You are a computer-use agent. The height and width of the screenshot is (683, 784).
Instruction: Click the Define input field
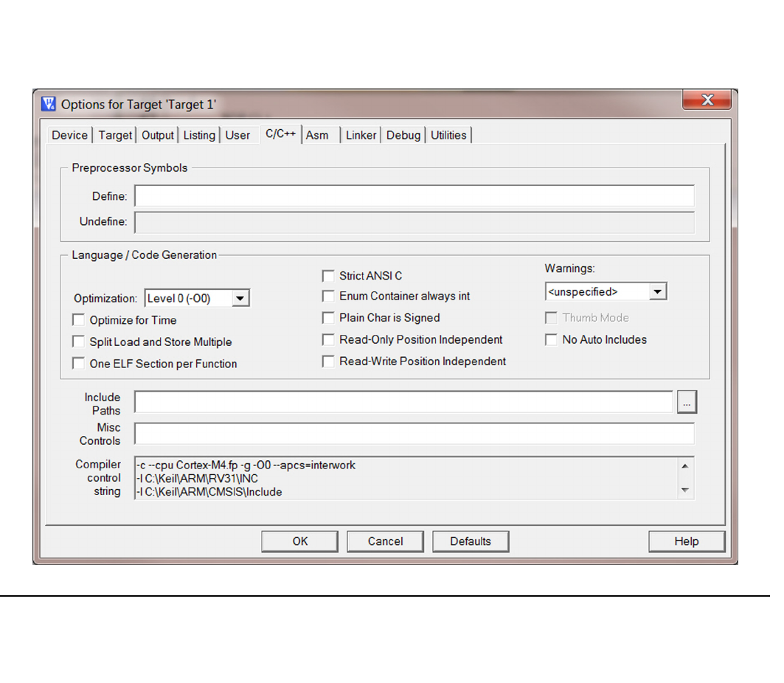(x=414, y=196)
